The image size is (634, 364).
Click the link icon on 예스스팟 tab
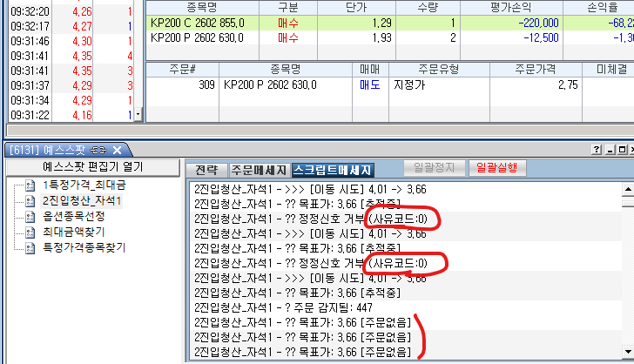pos(97,151)
